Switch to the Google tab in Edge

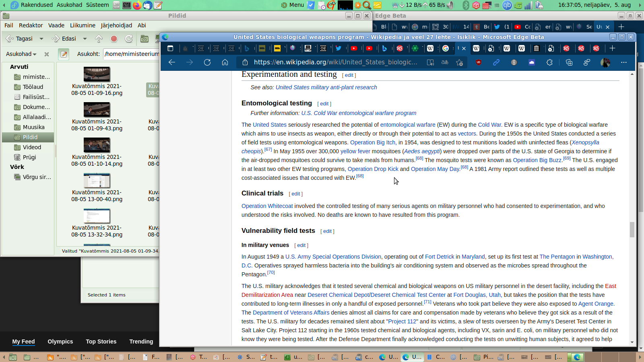[446, 48]
